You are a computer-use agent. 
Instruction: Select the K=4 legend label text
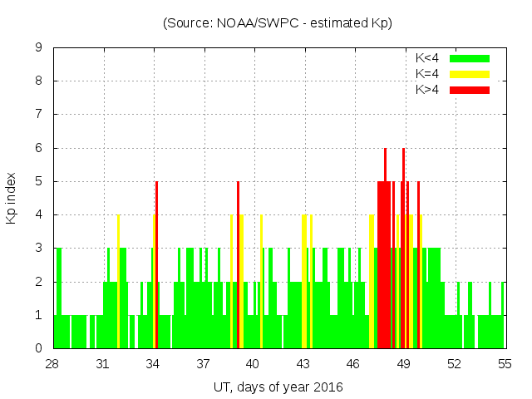(x=428, y=74)
